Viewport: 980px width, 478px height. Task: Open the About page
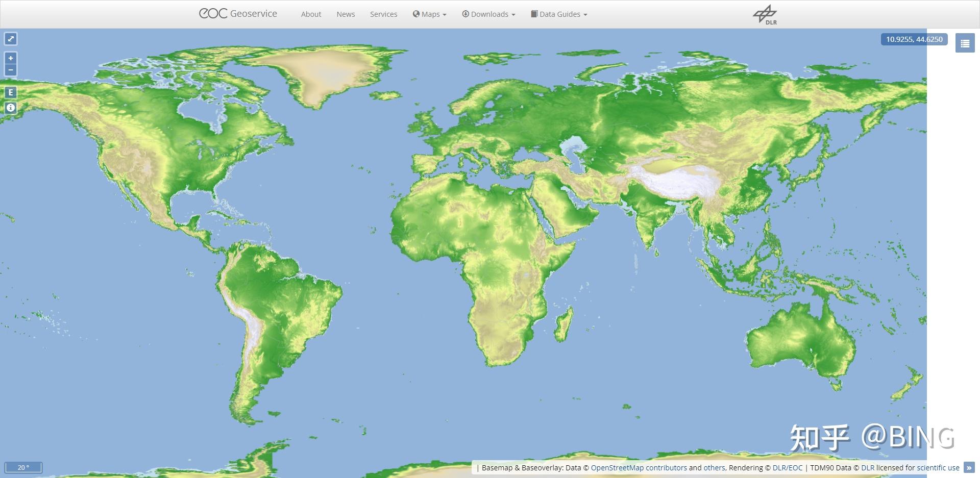[x=311, y=14]
